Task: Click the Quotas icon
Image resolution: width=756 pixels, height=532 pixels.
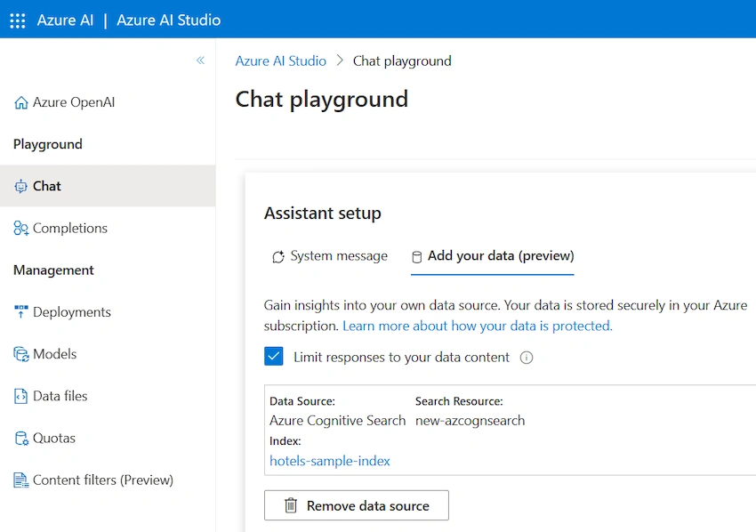Action: [x=21, y=438]
